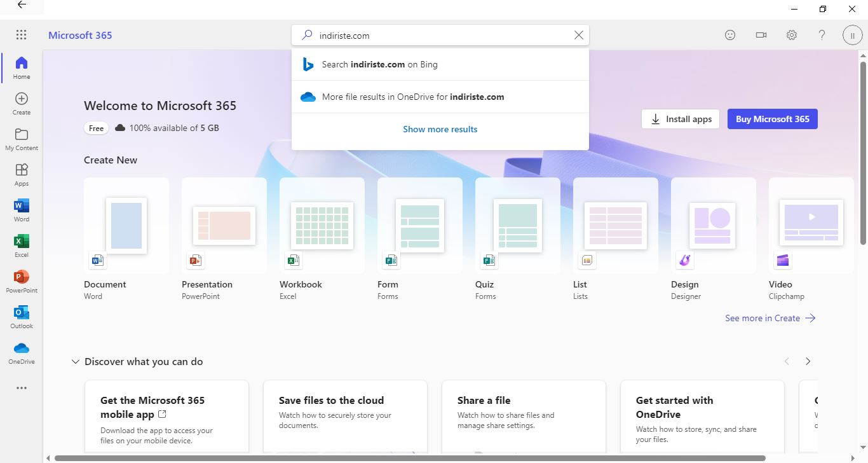
Task: Open Settings gear icon
Action: click(792, 35)
